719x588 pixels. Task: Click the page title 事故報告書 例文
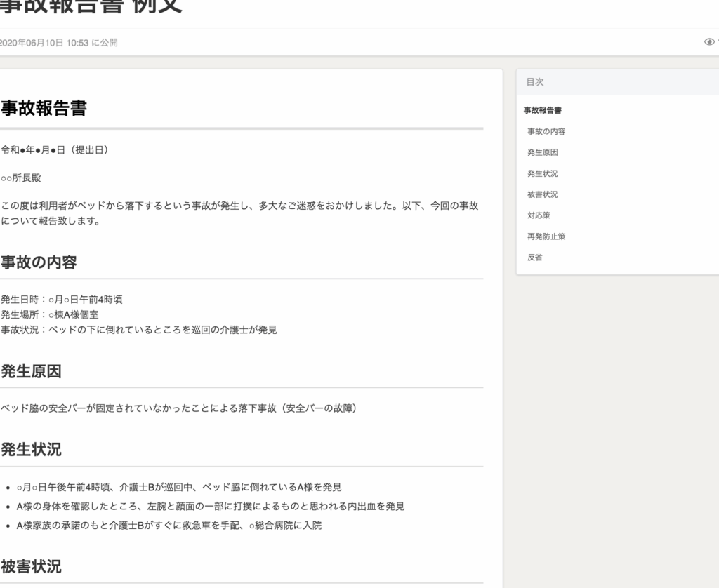91,7
